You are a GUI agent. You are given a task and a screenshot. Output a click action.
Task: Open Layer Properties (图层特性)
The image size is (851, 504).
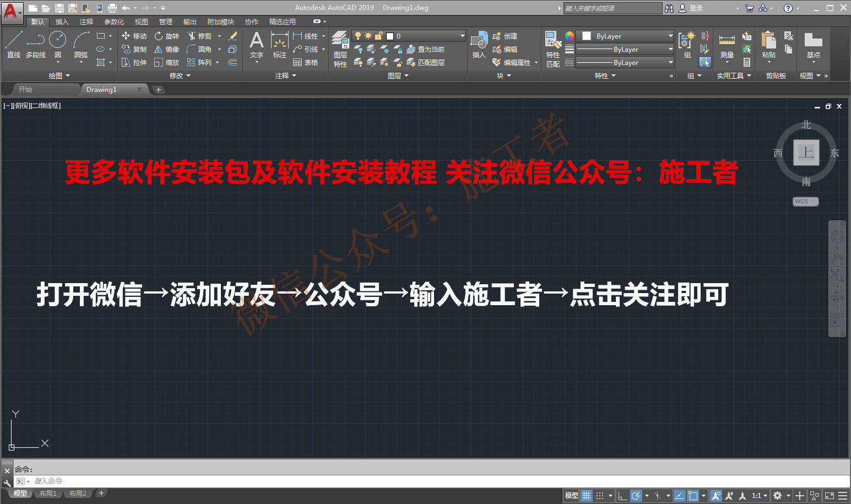pos(340,50)
